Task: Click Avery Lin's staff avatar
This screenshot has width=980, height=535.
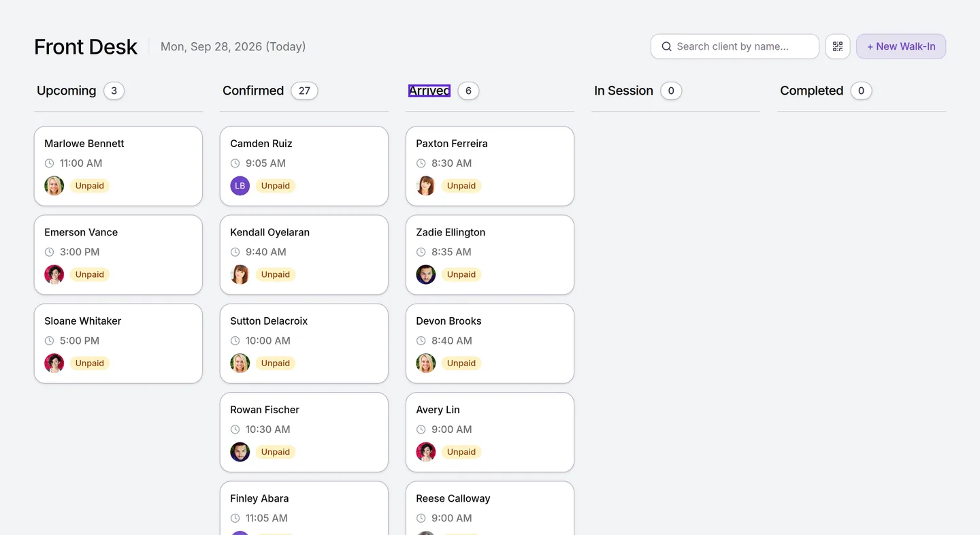Action: click(x=426, y=452)
